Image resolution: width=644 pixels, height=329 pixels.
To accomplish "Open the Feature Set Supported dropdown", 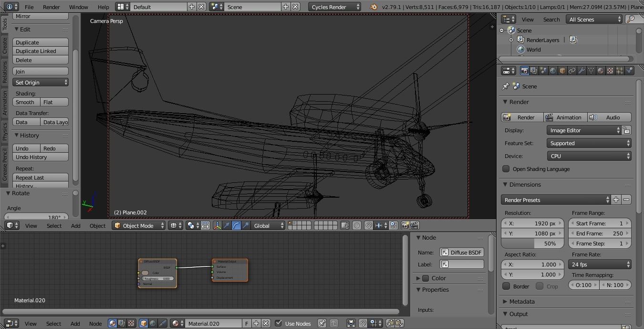I will click(589, 143).
